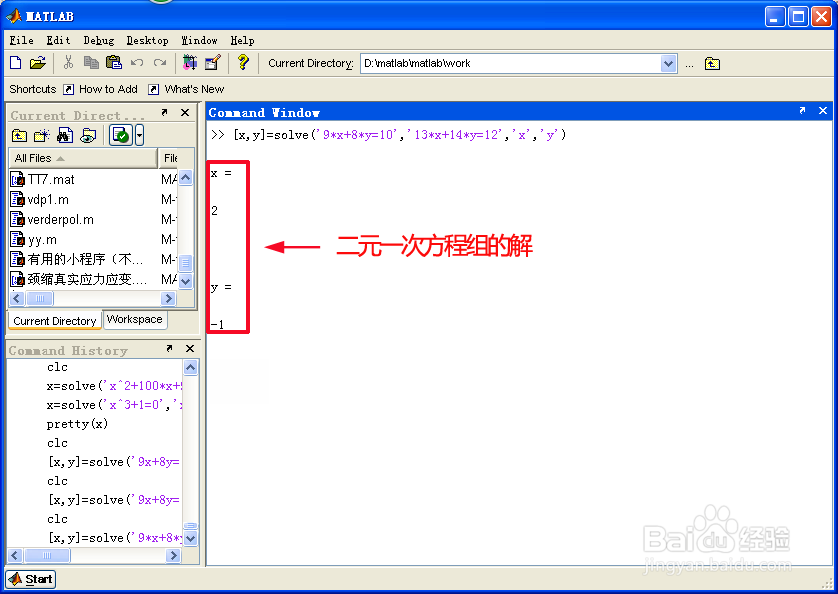Undock the Command History panel
This screenshot has height=594, width=838.
pos(169,349)
